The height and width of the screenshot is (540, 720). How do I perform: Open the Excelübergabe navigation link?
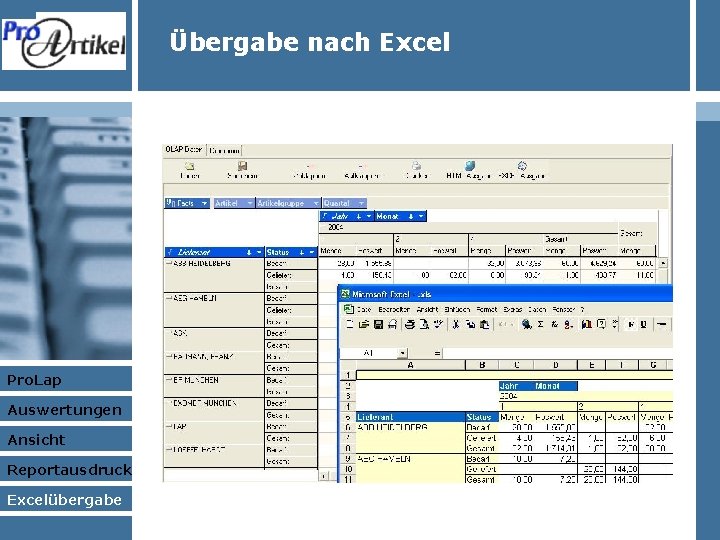click(x=66, y=500)
